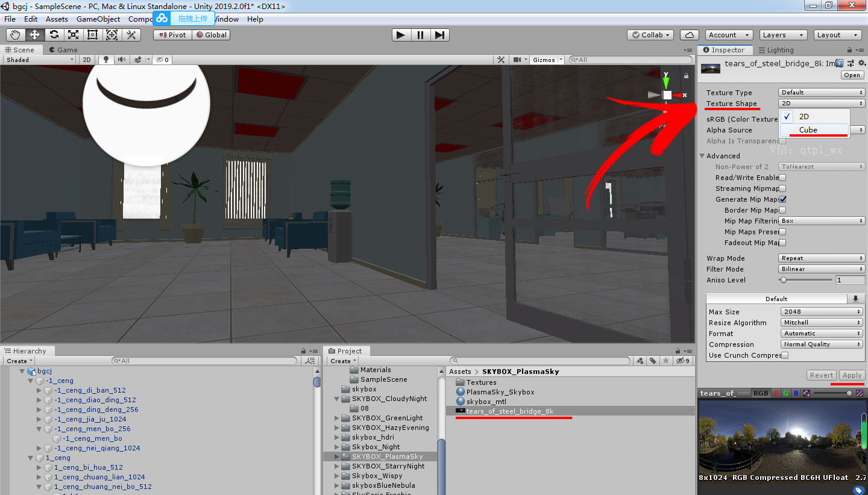This screenshot has height=495, width=868.
Task: Lock the Inspector panel
Action: pyautogui.click(x=850, y=50)
